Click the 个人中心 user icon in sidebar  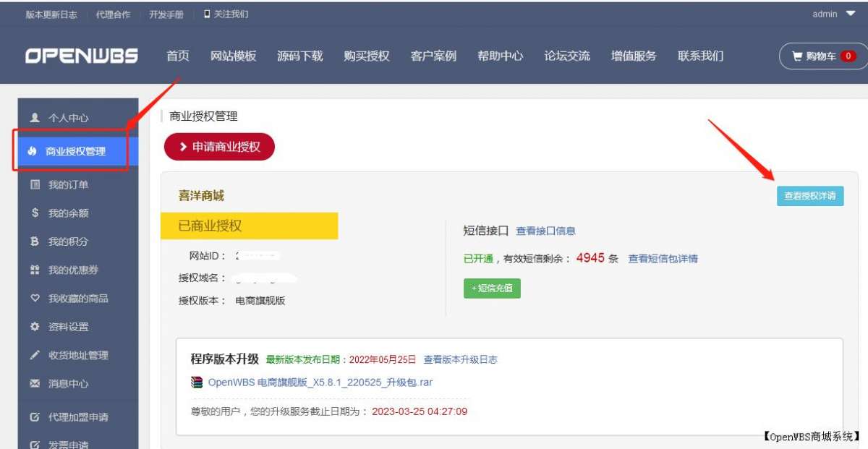pos(35,117)
